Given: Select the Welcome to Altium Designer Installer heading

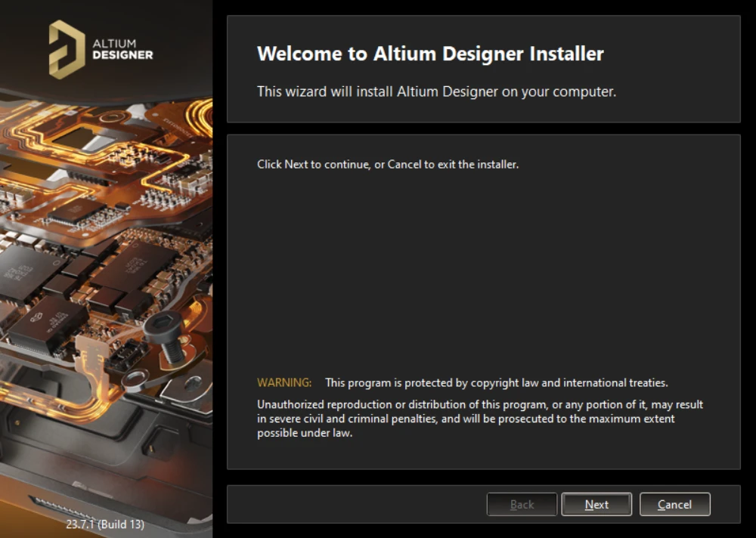Looking at the screenshot, I should (x=430, y=54).
